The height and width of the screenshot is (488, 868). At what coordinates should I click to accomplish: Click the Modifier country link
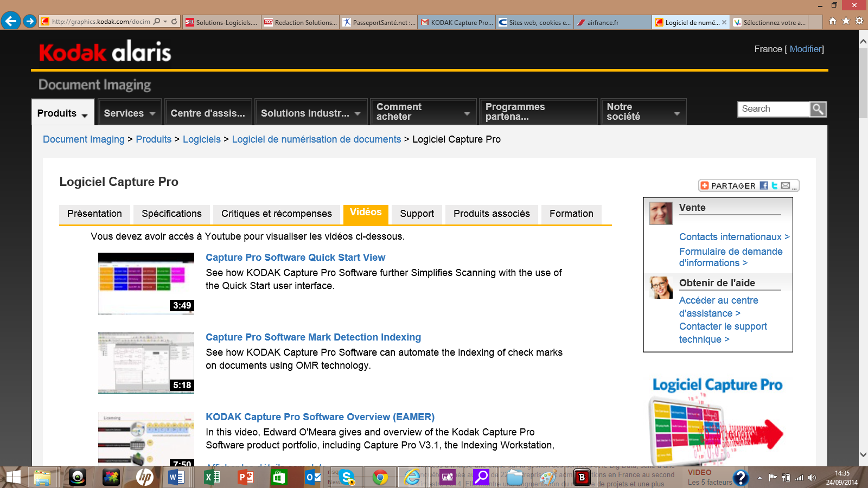tap(805, 49)
